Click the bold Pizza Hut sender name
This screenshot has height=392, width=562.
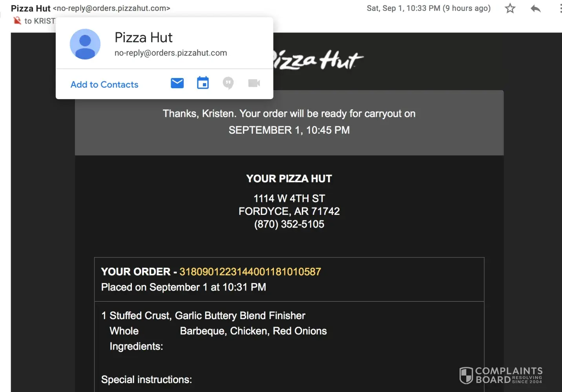coord(31,8)
